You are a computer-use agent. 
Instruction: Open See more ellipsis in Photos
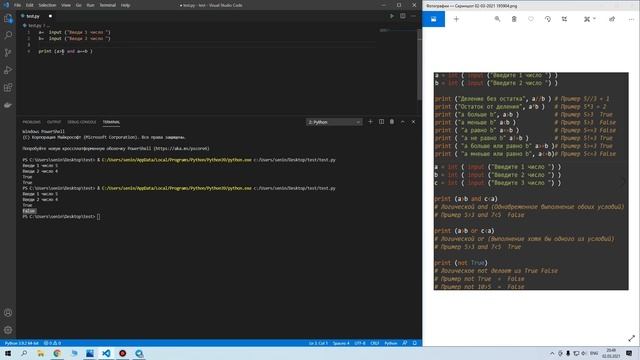coord(631,19)
